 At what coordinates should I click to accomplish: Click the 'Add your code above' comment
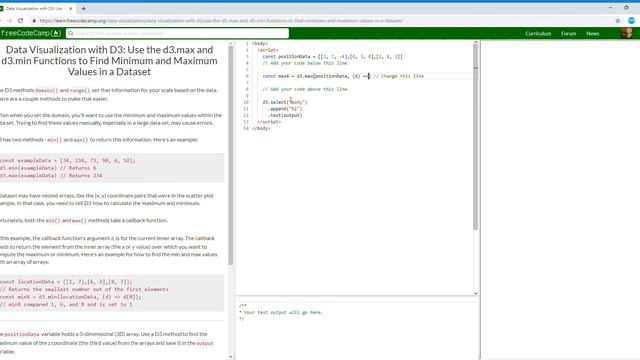(304, 89)
